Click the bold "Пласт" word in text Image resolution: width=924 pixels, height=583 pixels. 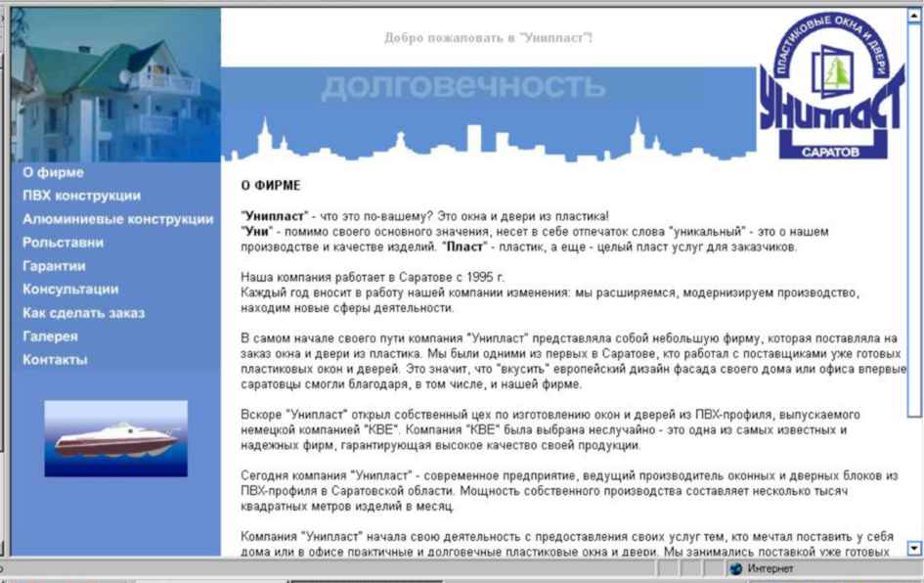pos(464,247)
